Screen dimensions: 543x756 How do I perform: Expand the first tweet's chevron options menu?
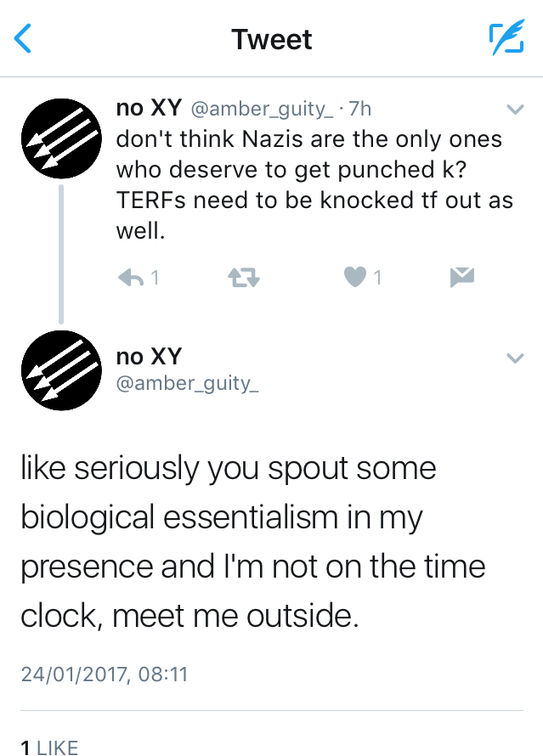coord(515,110)
